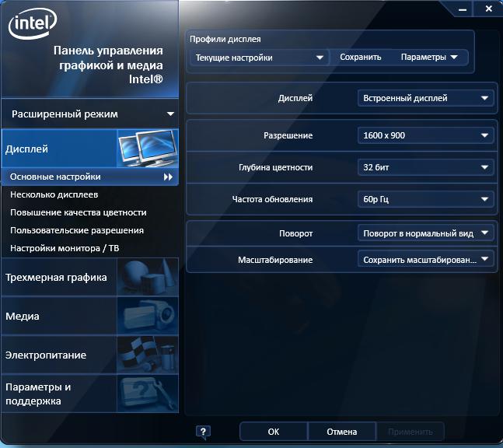Image resolution: width=503 pixels, height=448 pixels.
Task: Click the camcorder Media icon
Action: point(148,316)
